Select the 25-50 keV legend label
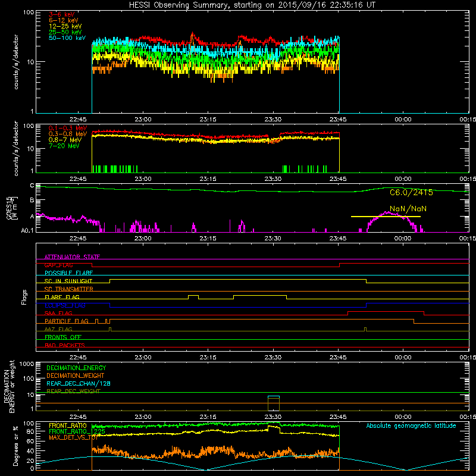 click(x=65, y=32)
